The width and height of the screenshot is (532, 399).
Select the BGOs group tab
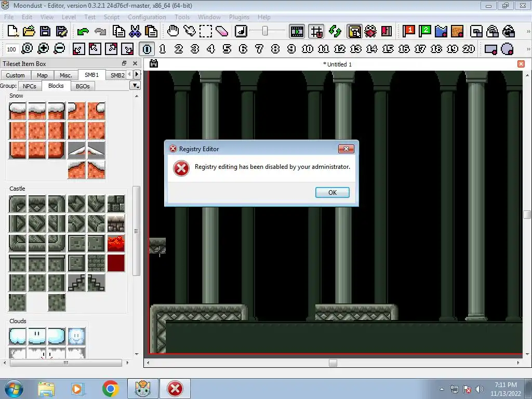click(83, 86)
